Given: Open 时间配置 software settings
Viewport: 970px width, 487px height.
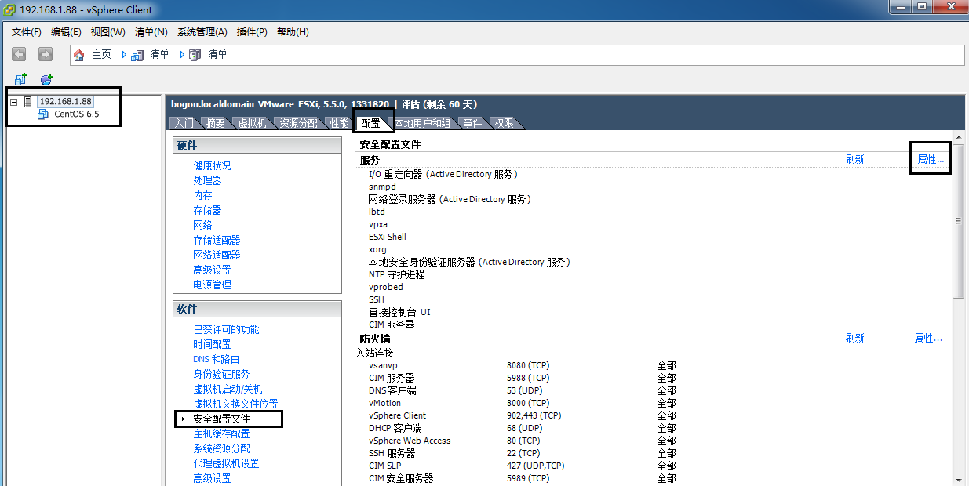Looking at the screenshot, I should click(212, 345).
